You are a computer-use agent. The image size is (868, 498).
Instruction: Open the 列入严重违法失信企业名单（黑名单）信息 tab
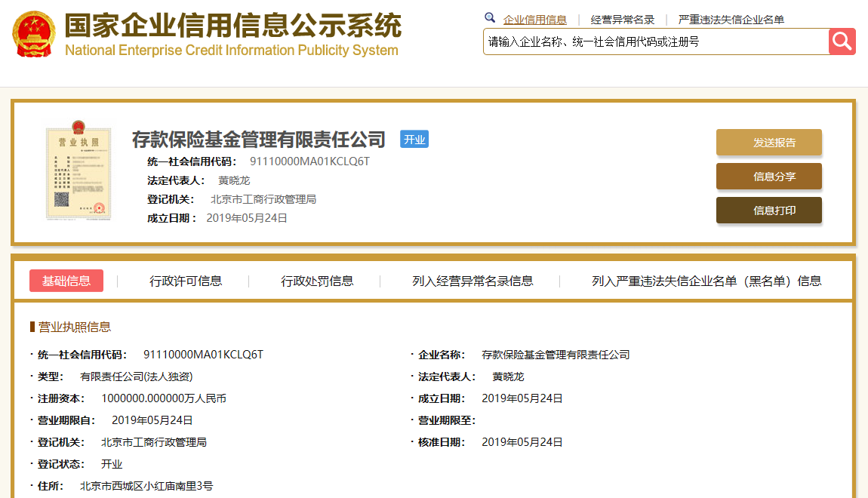point(706,281)
